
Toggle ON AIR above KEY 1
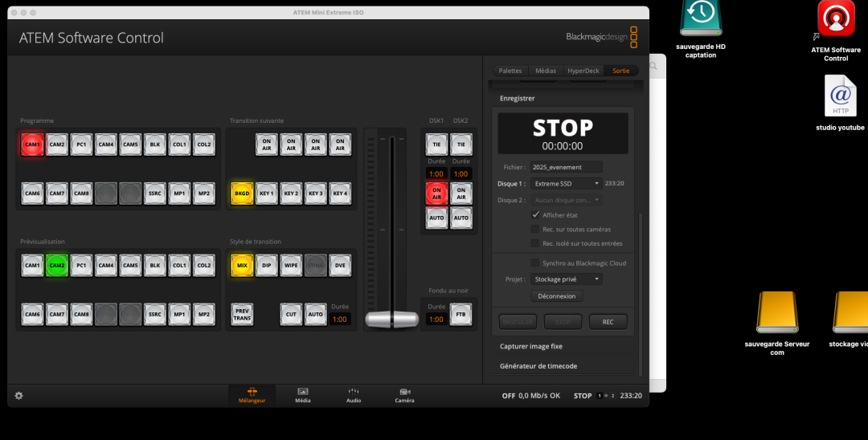click(x=266, y=145)
